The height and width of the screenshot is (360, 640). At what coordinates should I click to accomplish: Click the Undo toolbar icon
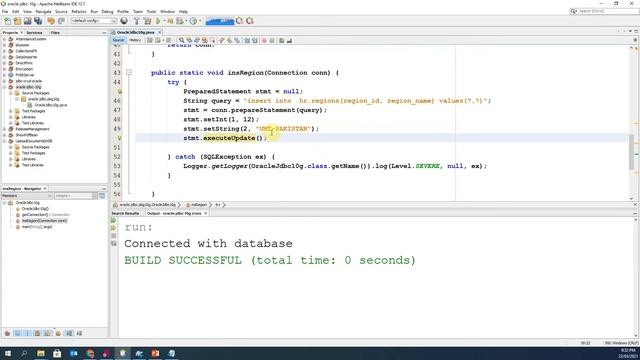[51, 21]
